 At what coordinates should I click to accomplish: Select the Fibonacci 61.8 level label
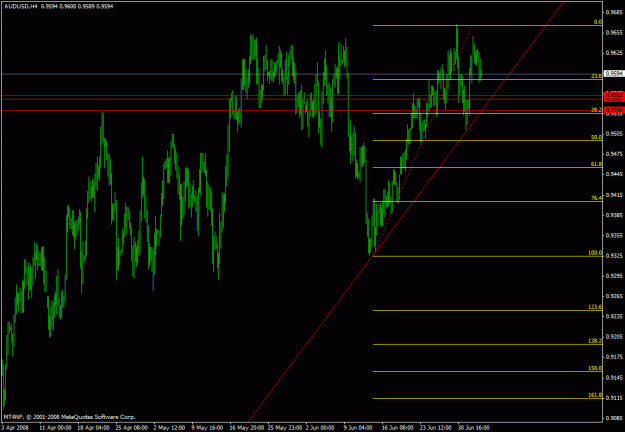click(597, 164)
